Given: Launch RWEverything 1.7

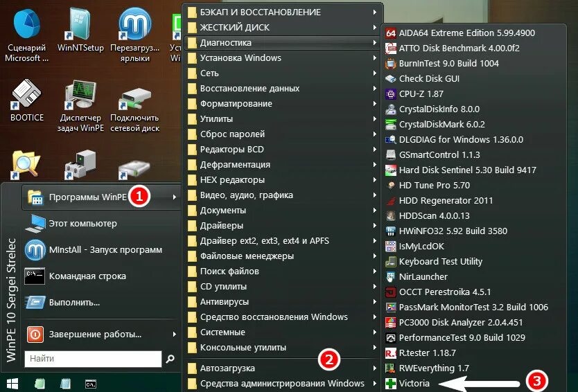Looking at the screenshot, I should point(474,368).
